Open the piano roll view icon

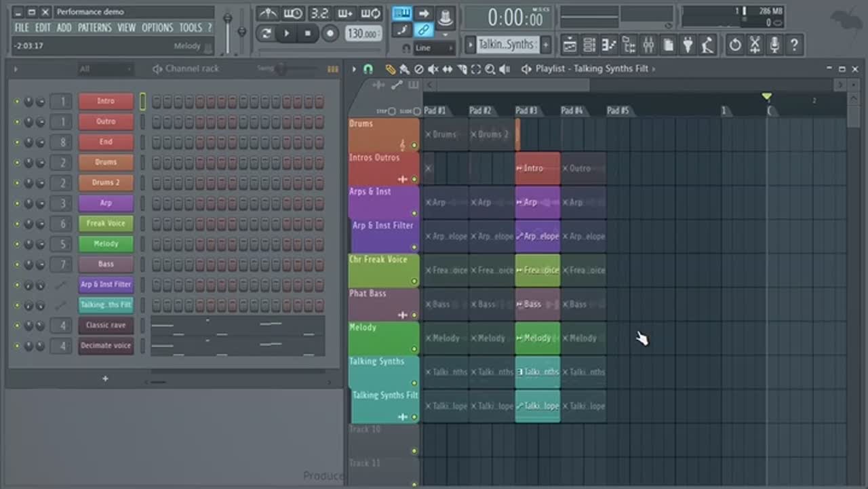point(609,45)
